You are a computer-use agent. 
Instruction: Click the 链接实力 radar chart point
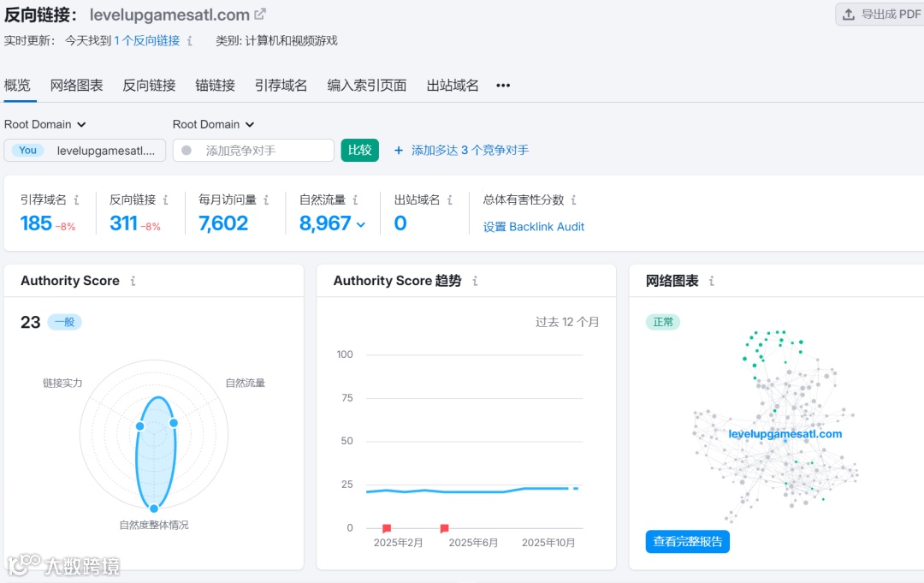pyautogui.click(x=140, y=425)
